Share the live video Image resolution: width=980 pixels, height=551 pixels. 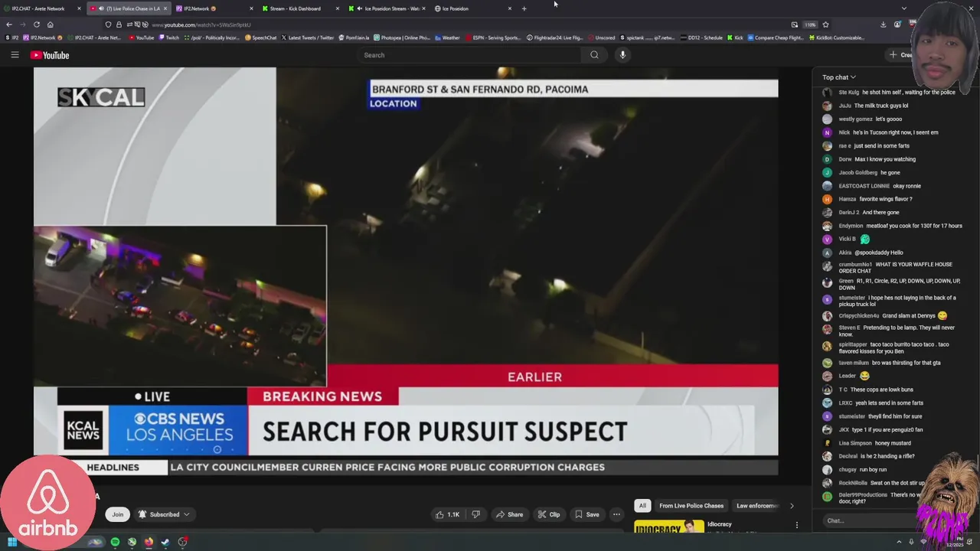(x=509, y=514)
